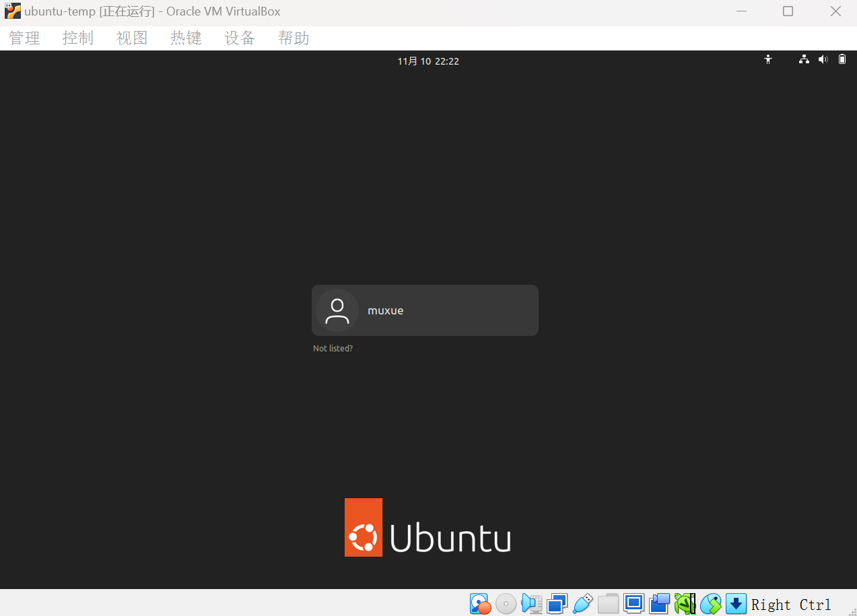Maximize the VirtualBox window
Viewport: 857px width, 616px height.
pyautogui.click(x=788, y=11)
